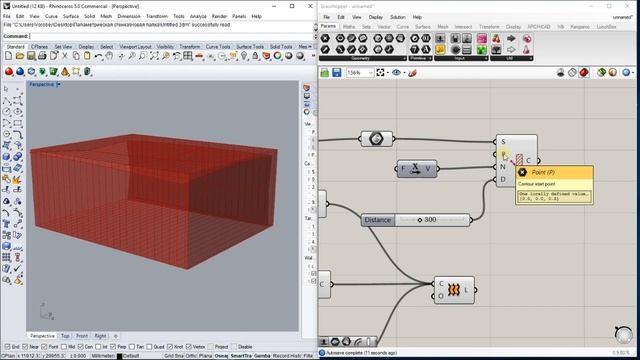
Task: Click Record History in Rhino status bar
Action: 287,356
